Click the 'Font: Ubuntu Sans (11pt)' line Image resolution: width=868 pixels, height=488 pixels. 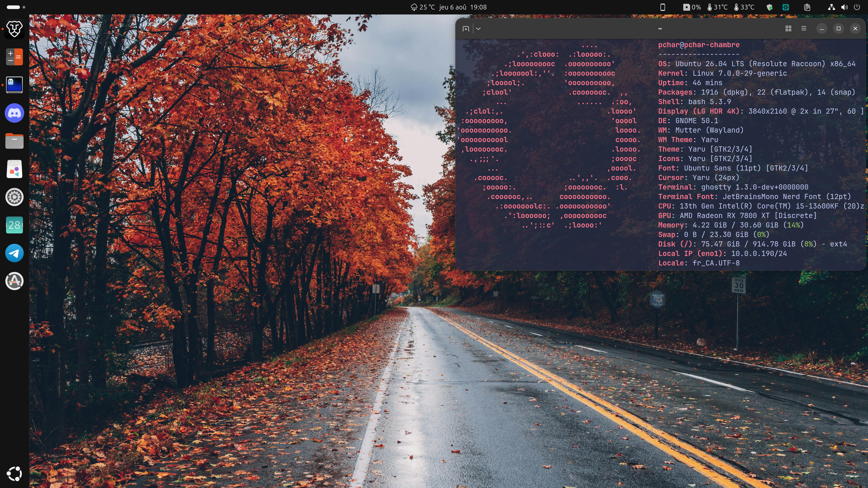click(733, 168)
